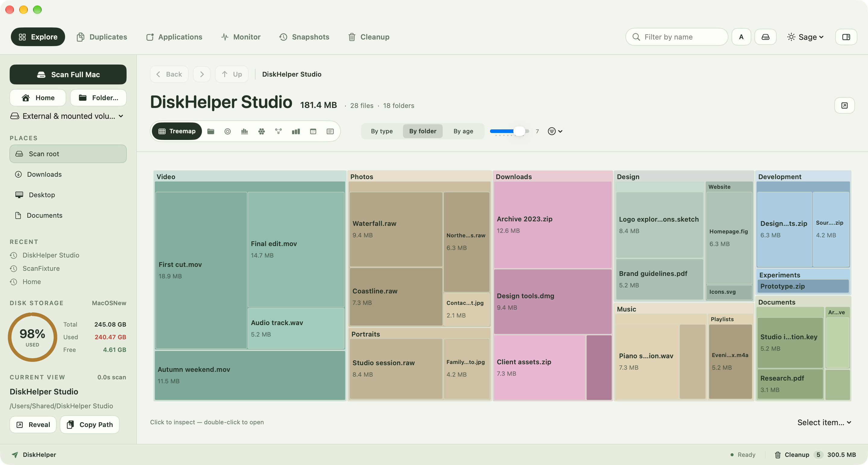Viewport: 868px width, 465px height.
Task: Click the Back navigation button
Action: pos(169,74)
